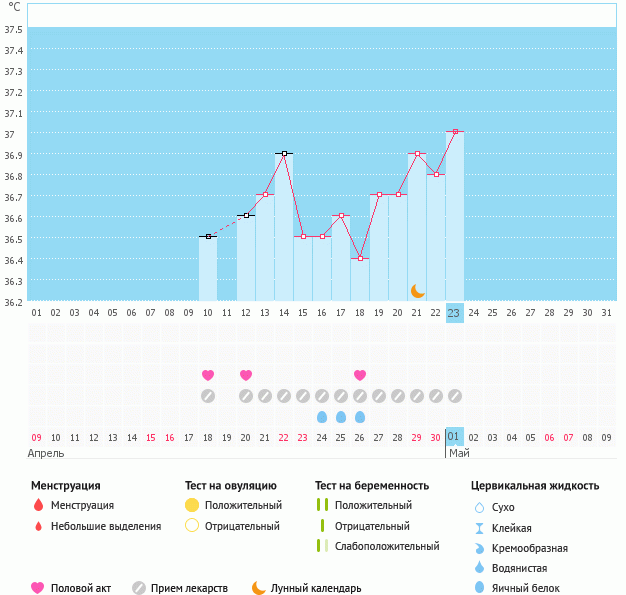Click the Прием лекарств legend label
626x595 pixels.
tap(189, 588)
